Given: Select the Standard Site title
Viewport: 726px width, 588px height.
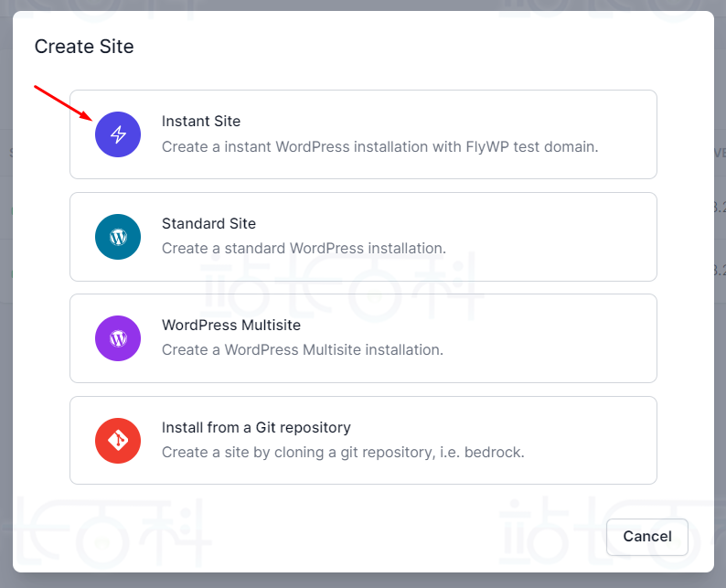Looking at the screenshot, I should 208,223.
